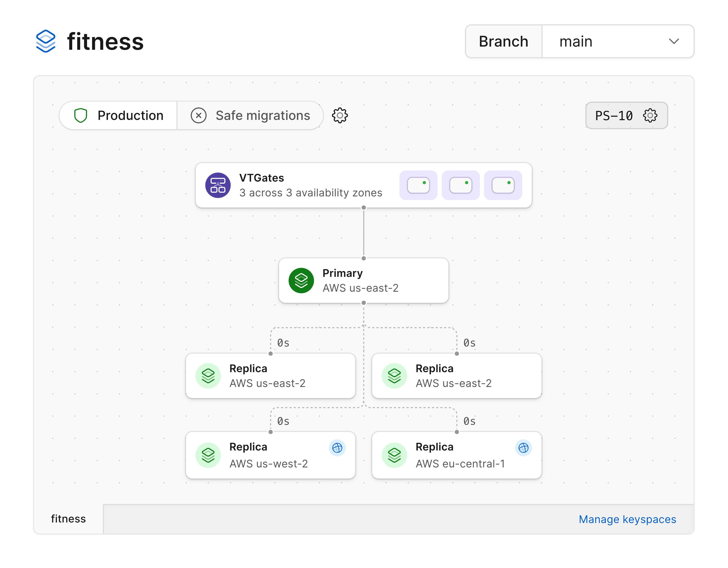The width and height of the screenshot is (728, 568).
Task: Select the fitness keyspace tab
Action: tap(68, 519)
